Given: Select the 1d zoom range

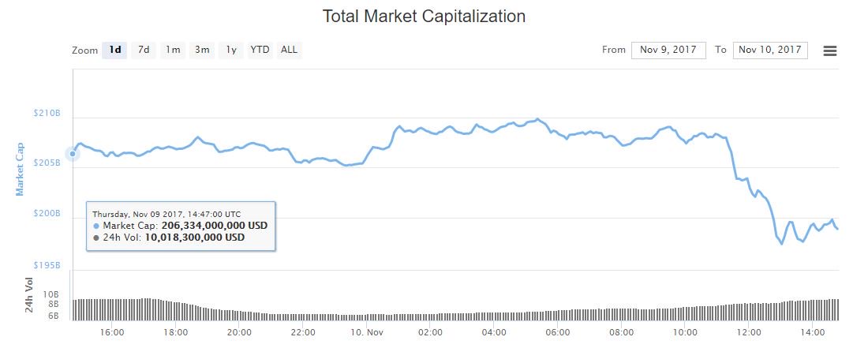Looking at the screenshot, I should (115, 50).
